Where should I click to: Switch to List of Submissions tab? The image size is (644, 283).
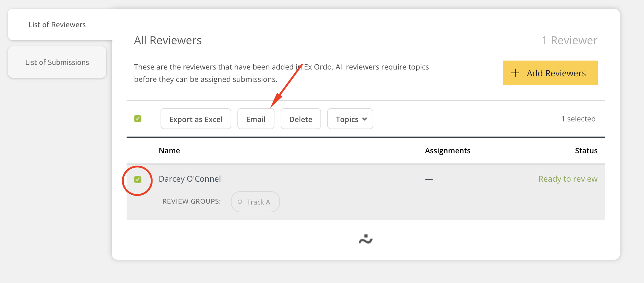pyautogui.click(x=57, y=62)
